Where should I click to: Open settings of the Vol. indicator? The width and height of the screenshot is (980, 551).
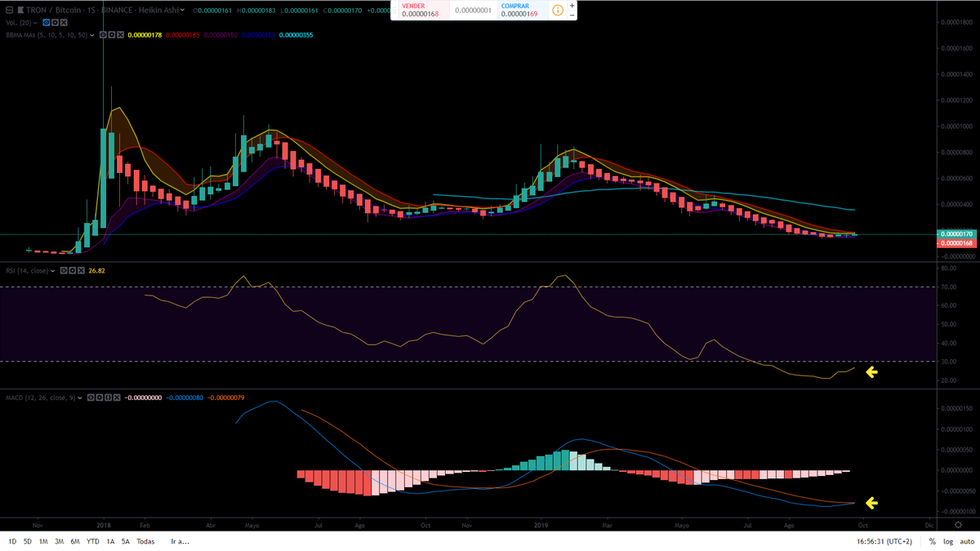(56, 23)
